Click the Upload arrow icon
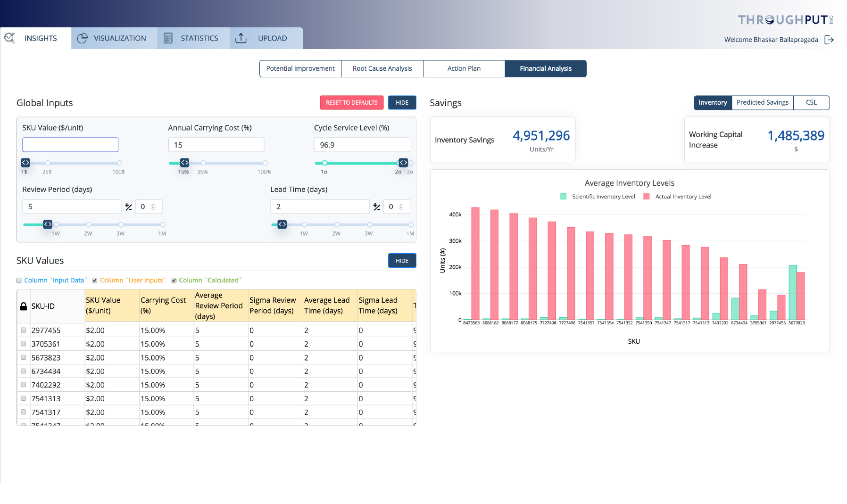This screenshot has height=504, width=847. point(241,38)
